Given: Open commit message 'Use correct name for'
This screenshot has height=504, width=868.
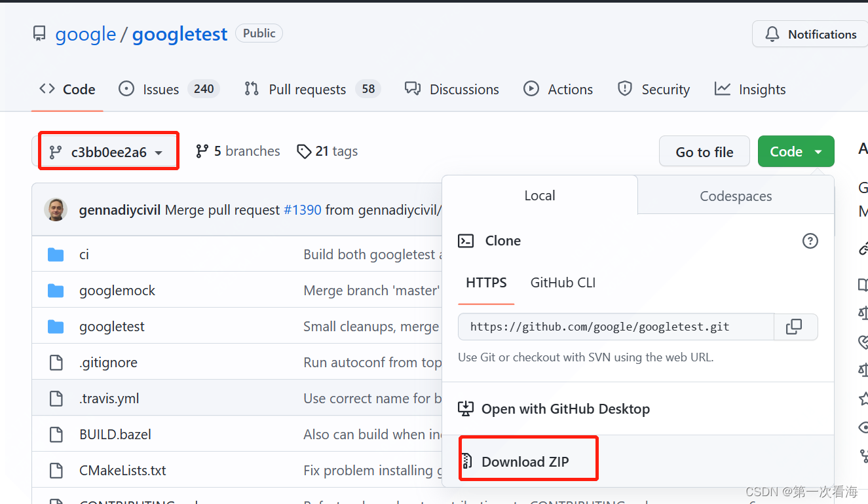Looking at the screenshot, I should point(372,398).
